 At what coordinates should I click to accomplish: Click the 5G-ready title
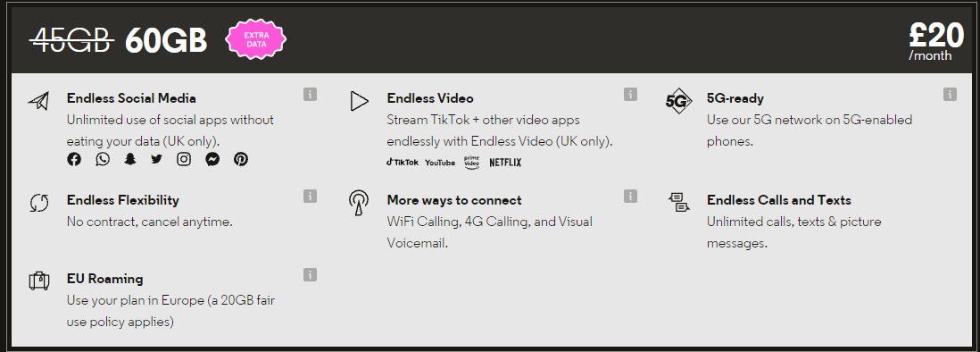pyautogui.click(x=735, y=98)
